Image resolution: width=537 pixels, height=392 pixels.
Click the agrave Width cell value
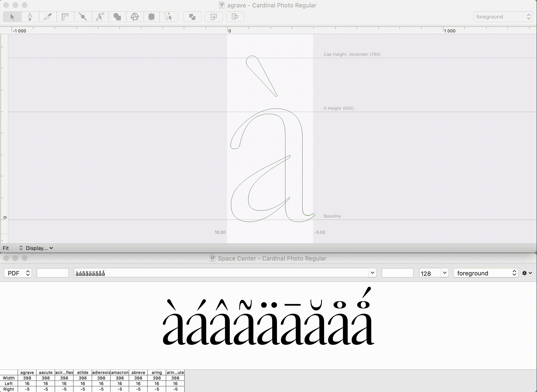click(27, 378)
